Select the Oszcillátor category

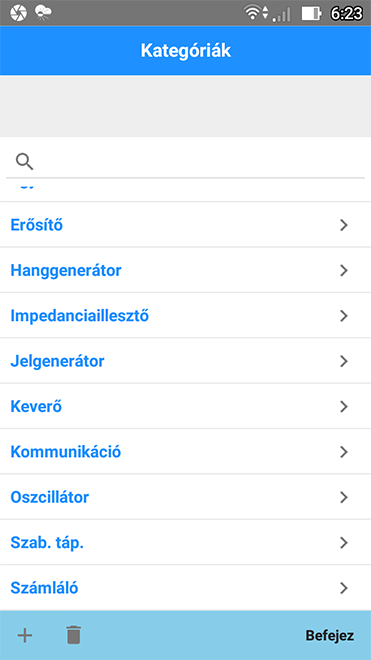(185, 498)
